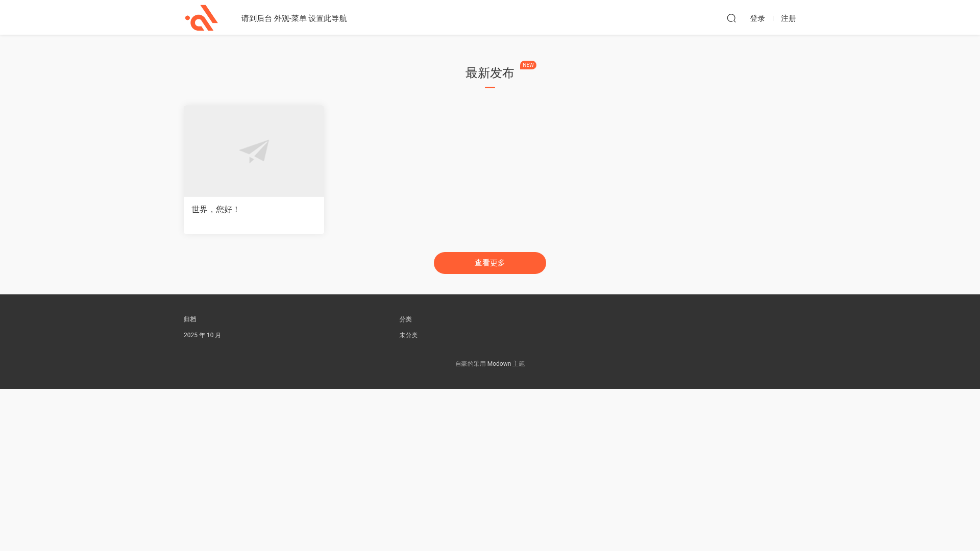Click the 最新发布 section heading
Viewport: 980px width, 551px height.
point(489,73)
